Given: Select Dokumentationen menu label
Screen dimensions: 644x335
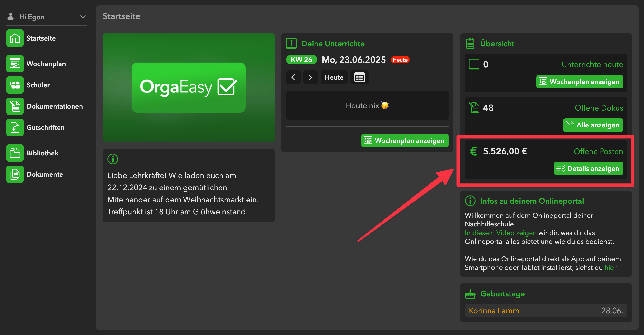Looking at the screenshot, I should tap(54, 106).
